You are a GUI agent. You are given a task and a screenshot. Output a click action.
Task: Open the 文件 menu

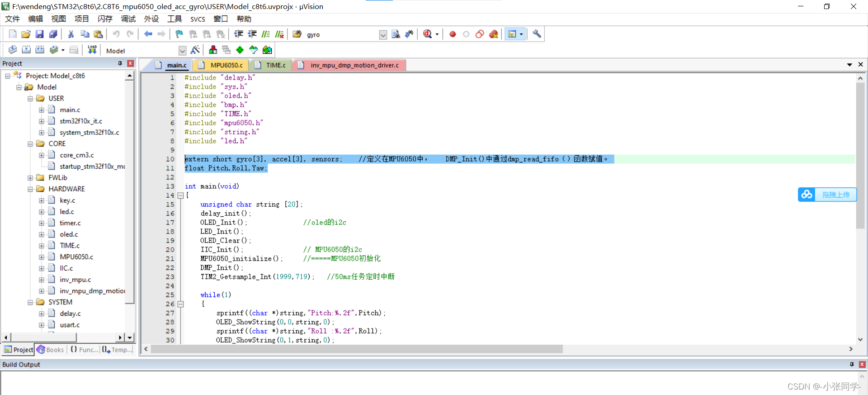pos(12,19)
